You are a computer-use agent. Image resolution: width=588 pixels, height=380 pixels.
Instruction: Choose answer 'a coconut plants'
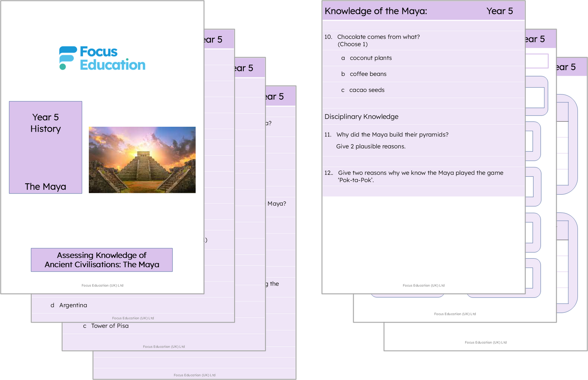click(x=370, y=58)
